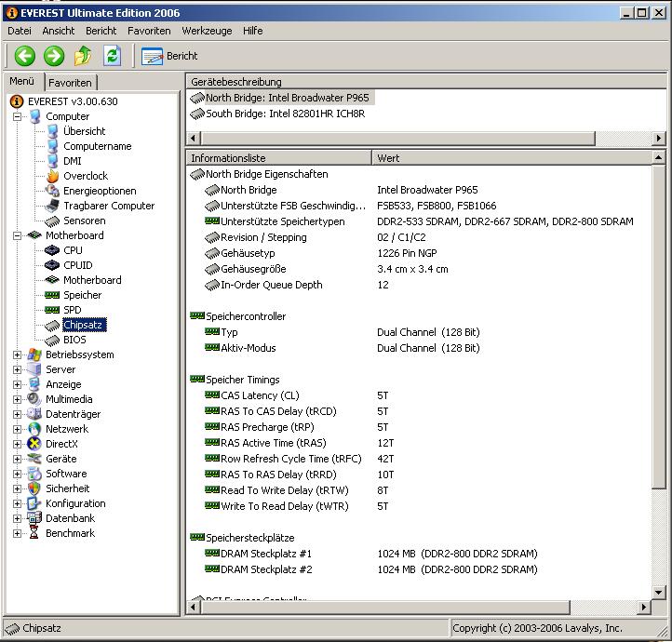Open the Bericht menu
The height and width of the screenshot is (642, 672).
(101, 31)
